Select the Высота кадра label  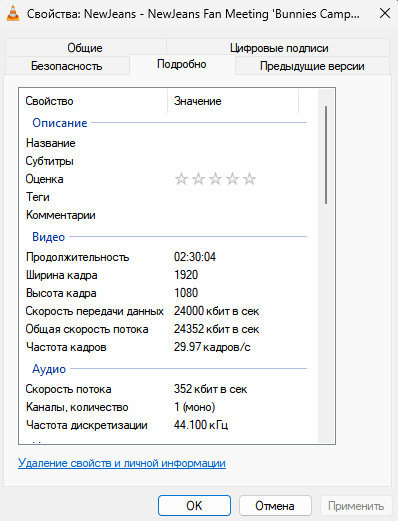61,293
